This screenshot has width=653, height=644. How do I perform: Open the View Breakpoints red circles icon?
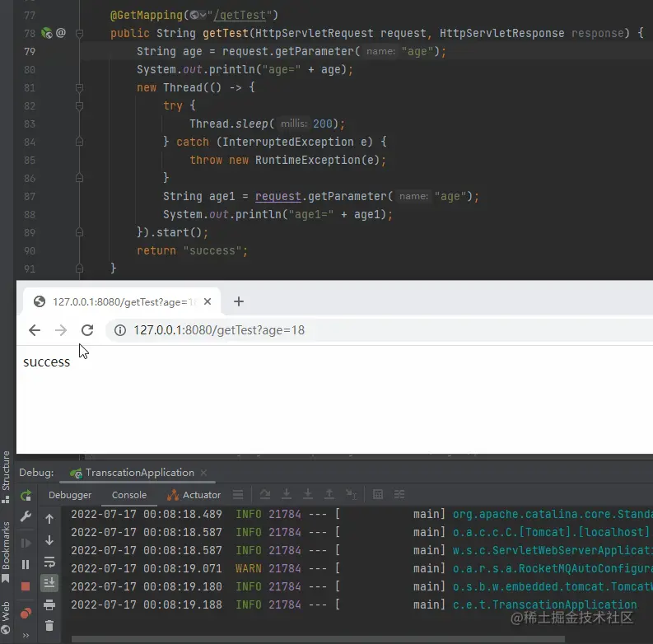[26, 614]
